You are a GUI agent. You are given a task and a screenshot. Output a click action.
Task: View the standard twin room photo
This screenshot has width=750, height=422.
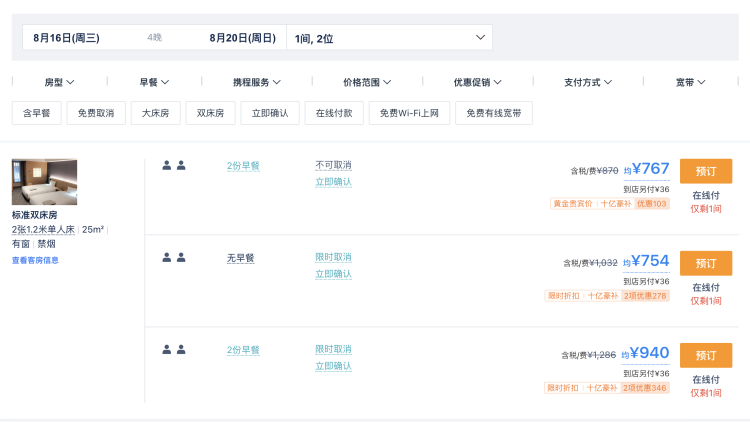point(44,182)
